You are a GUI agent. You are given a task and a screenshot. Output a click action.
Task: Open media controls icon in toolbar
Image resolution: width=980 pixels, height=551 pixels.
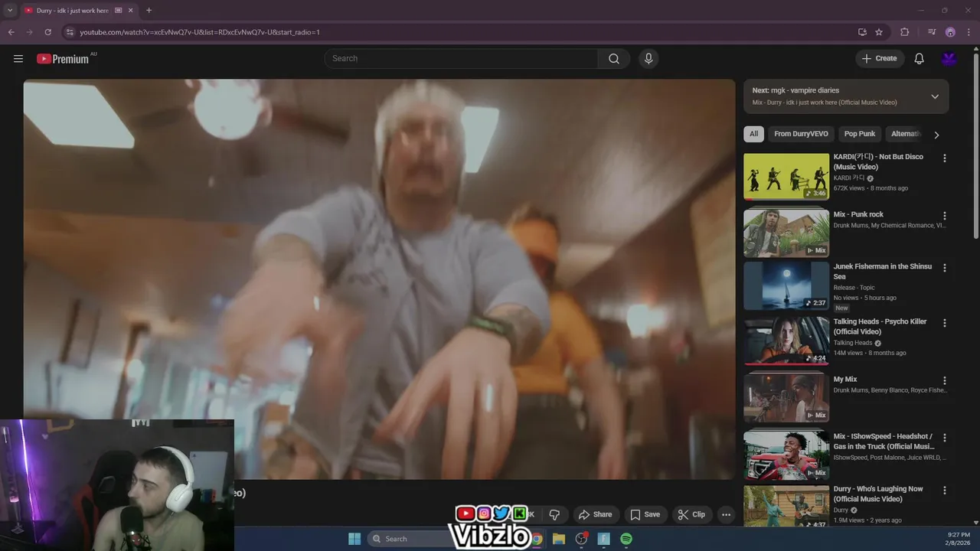tap(932, 32)
